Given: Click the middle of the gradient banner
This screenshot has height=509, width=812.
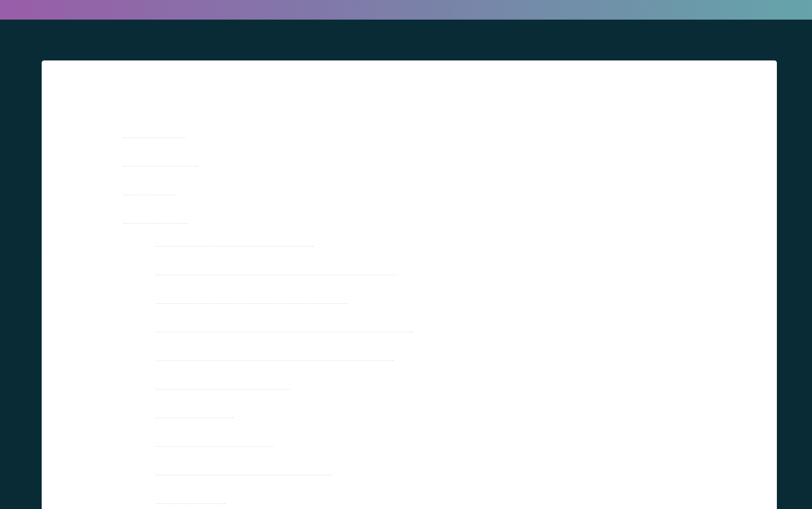Looking at the screenshot, I should tap(406, 8).
